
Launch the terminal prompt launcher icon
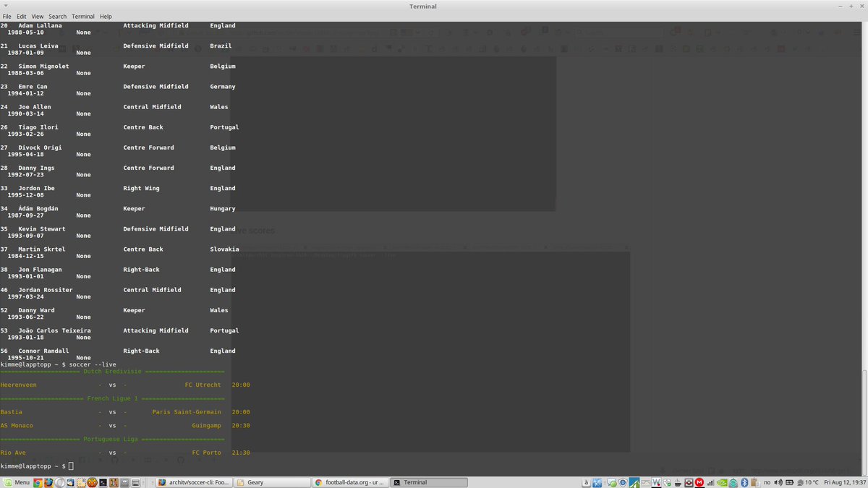103,482
